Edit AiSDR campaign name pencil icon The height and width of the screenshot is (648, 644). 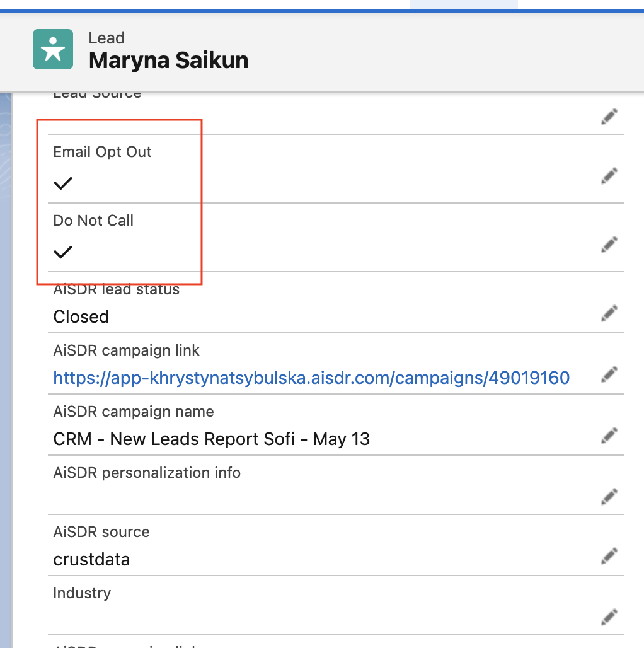coord(609,435)
